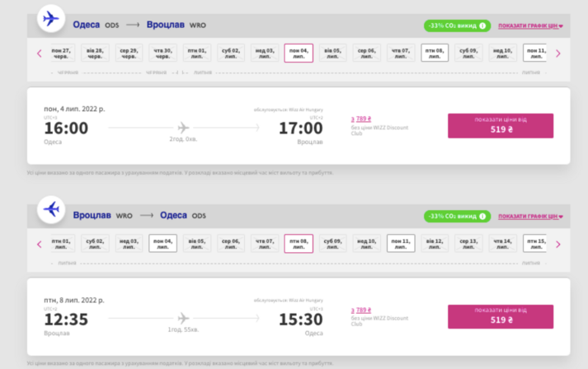
Task: Show prices for Wroclaw 12:35 flight
Action: click(x=501, y=316)
